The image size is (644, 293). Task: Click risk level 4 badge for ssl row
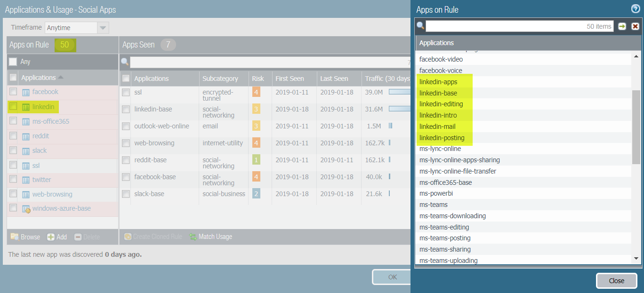pyautogui.click(x=256, y=92)
